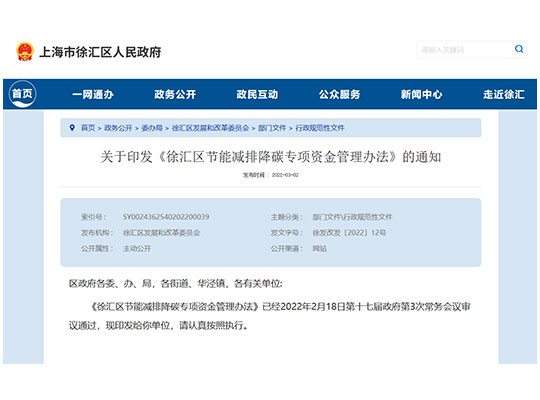Click the salutation line 区政府各委、办、局
The width and height of the screenshot is (540, 400).
(x=176, y=284)
